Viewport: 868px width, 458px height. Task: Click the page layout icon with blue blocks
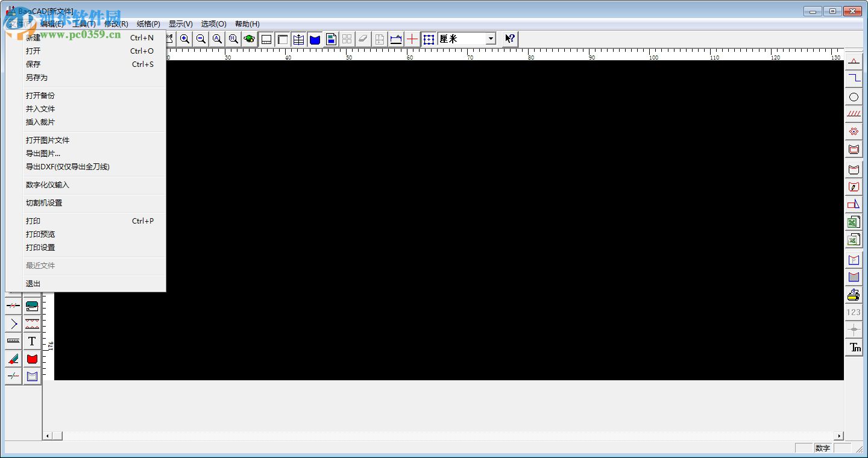pyautogui.click(x=331, y=39)
